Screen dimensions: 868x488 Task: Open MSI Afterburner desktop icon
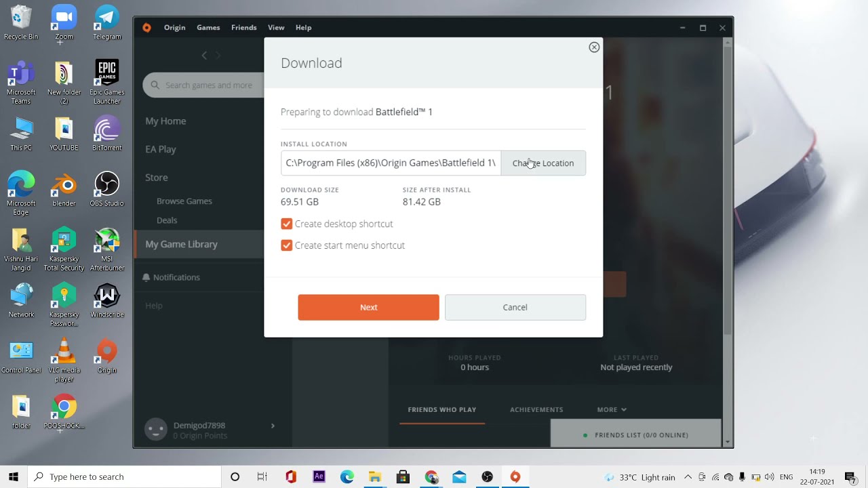pos(106,249)
